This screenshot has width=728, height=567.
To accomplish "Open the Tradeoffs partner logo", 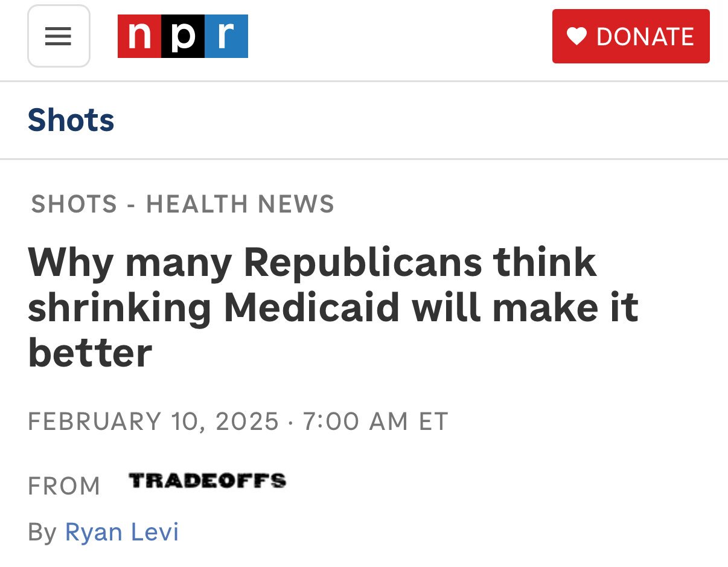I will tap(207, 481).
